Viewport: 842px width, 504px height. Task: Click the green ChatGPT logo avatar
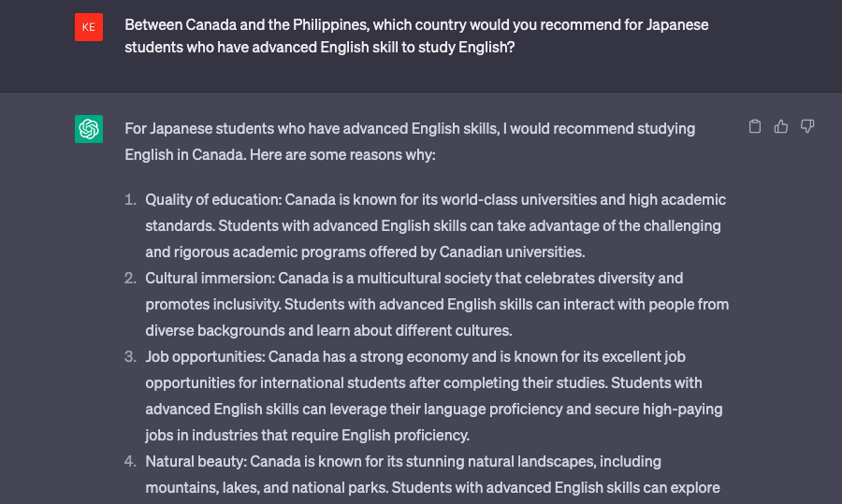89,129
